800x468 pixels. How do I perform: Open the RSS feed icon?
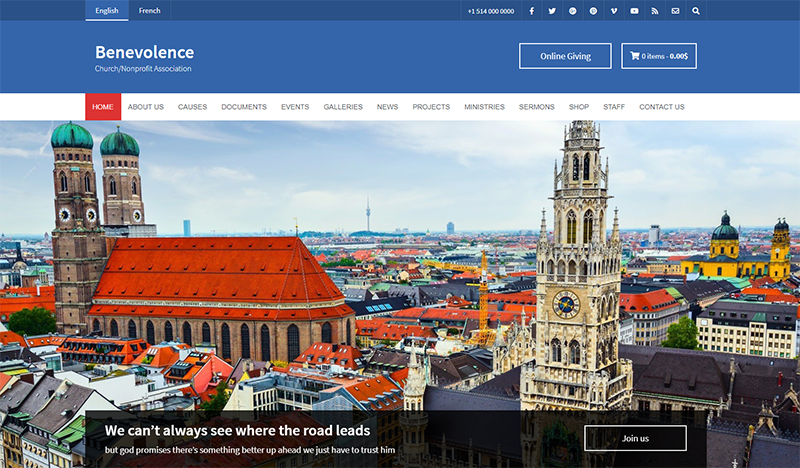(x=655, y=11)
